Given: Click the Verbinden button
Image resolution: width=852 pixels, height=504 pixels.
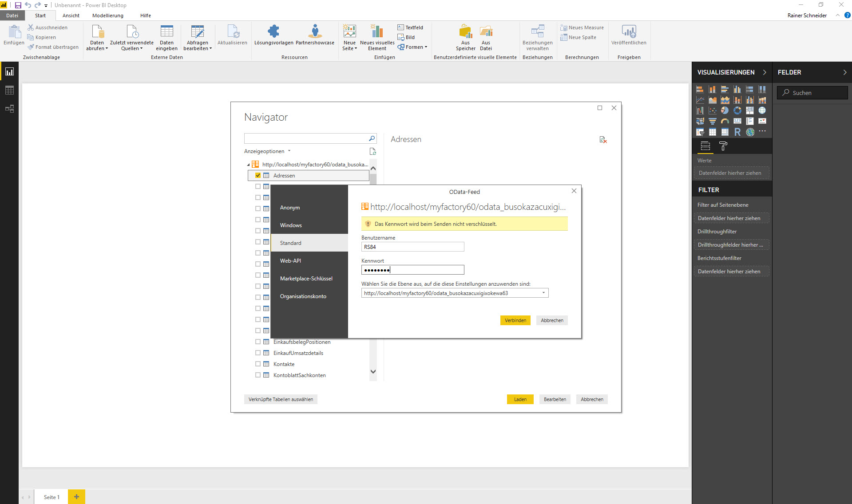Looking at the screenshot, I should click(515, 320).
